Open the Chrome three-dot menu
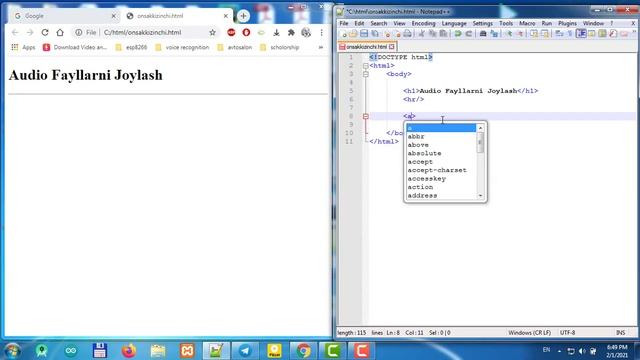 click(322, 32)
